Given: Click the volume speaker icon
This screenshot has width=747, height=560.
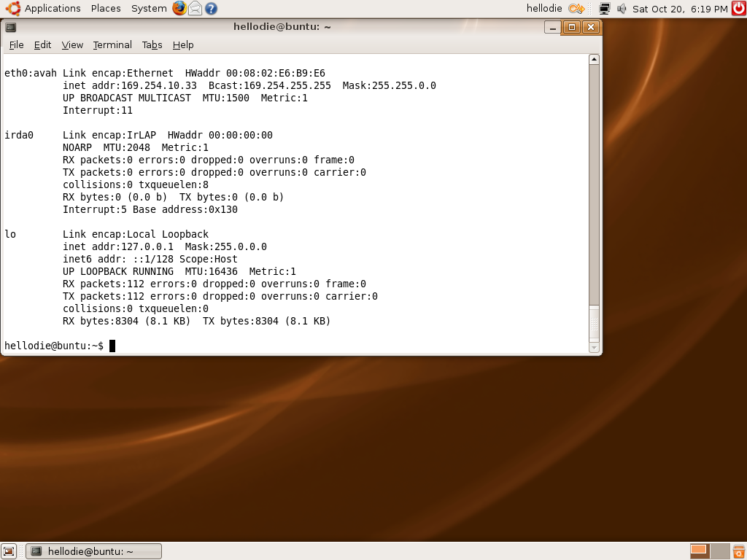Looking at the screenshot, I should pyautogui.click(x=622, y=9).
